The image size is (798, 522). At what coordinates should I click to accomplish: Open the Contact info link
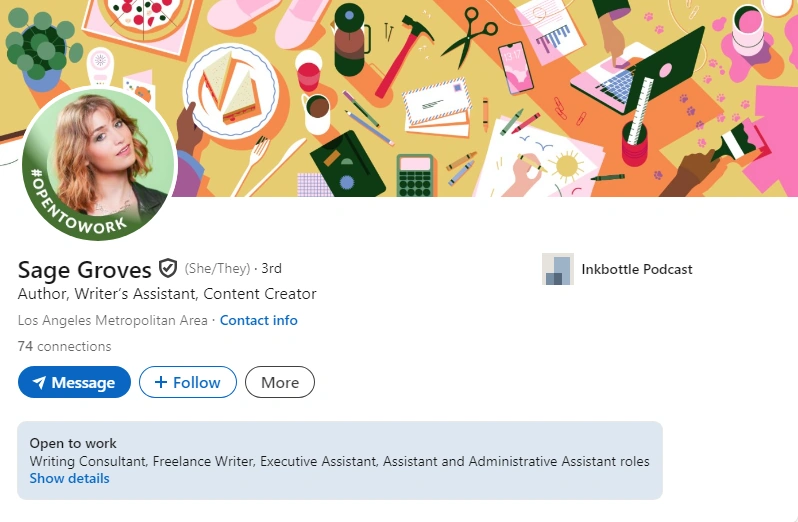pyautogui.click(x=259, y=321)
